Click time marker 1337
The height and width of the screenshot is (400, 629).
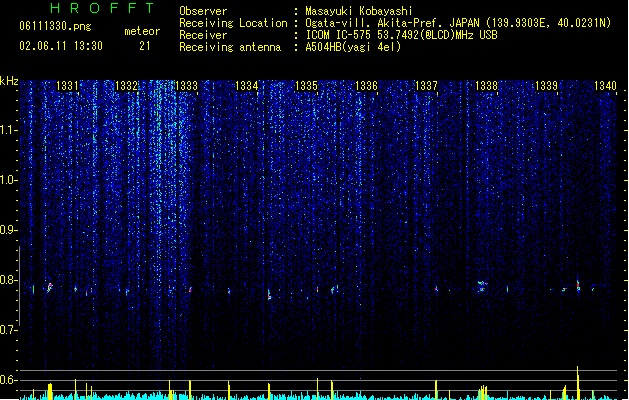426,86
